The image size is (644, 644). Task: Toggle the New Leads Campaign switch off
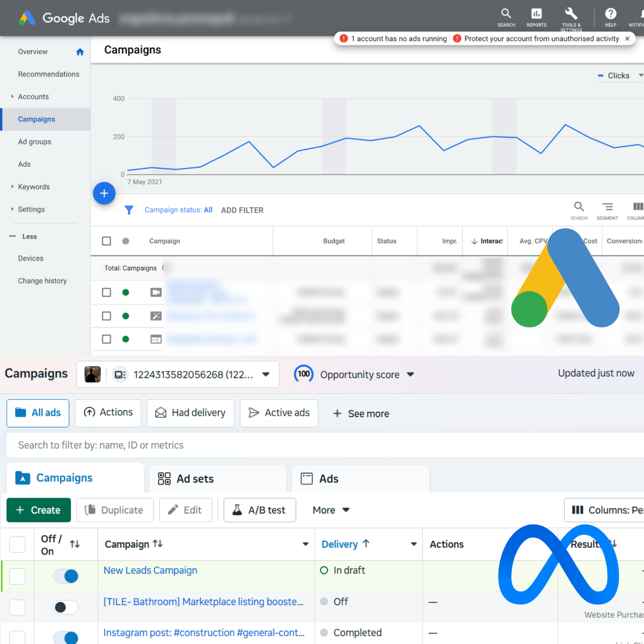coord(66,576)
